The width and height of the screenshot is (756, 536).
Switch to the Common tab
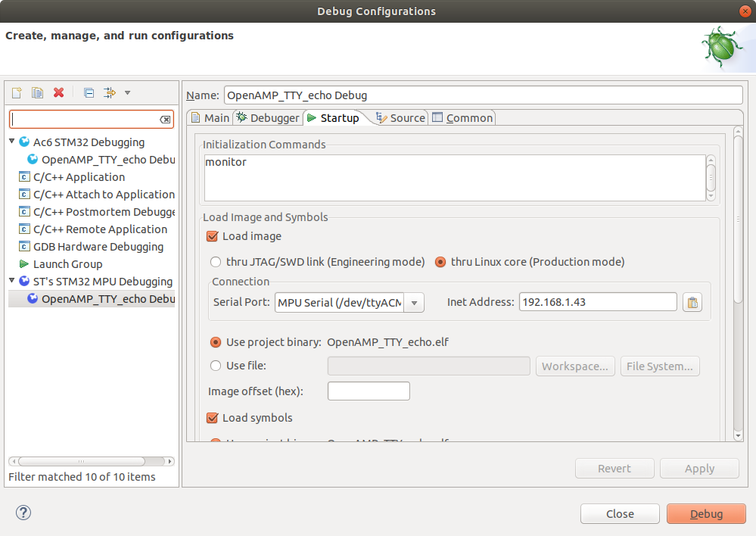click(x=462, y=117)
